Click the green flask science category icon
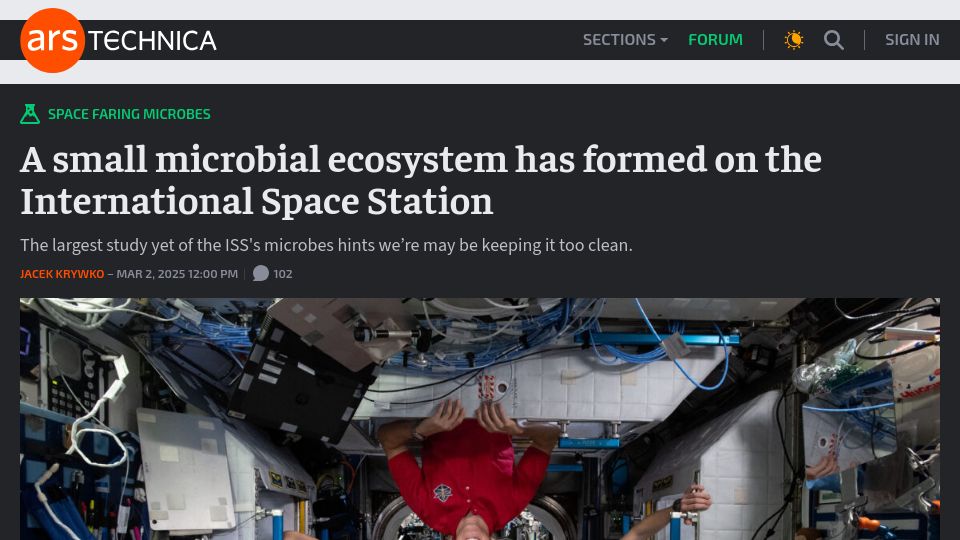 pyautogui.click(x=30, y=114)
